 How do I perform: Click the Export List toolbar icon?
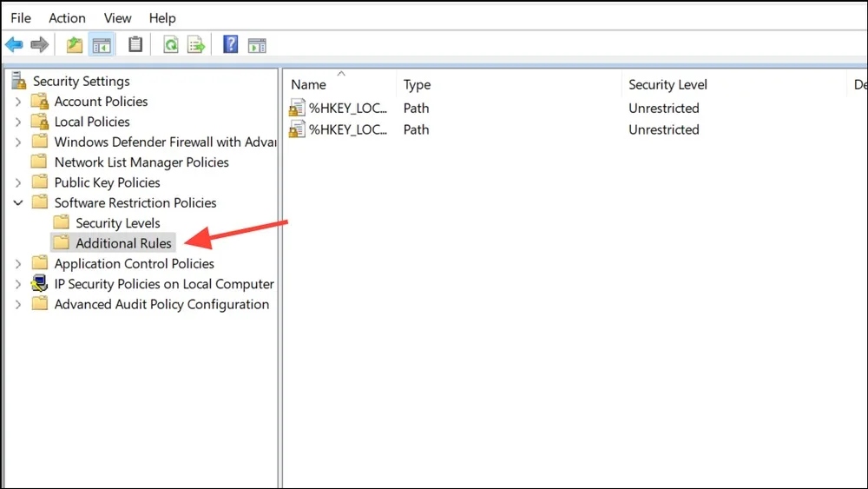[x=196, y=45]
